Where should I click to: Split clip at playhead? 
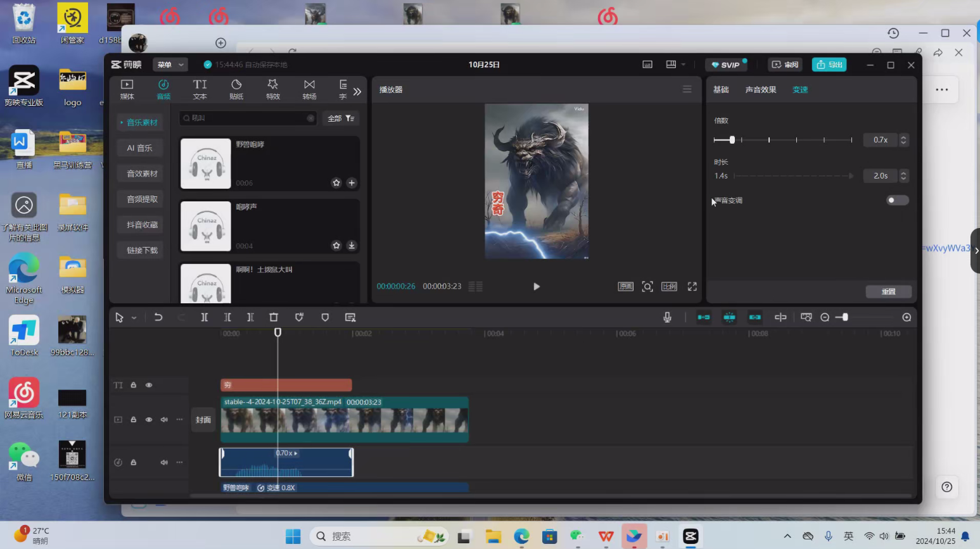point(204,317)
